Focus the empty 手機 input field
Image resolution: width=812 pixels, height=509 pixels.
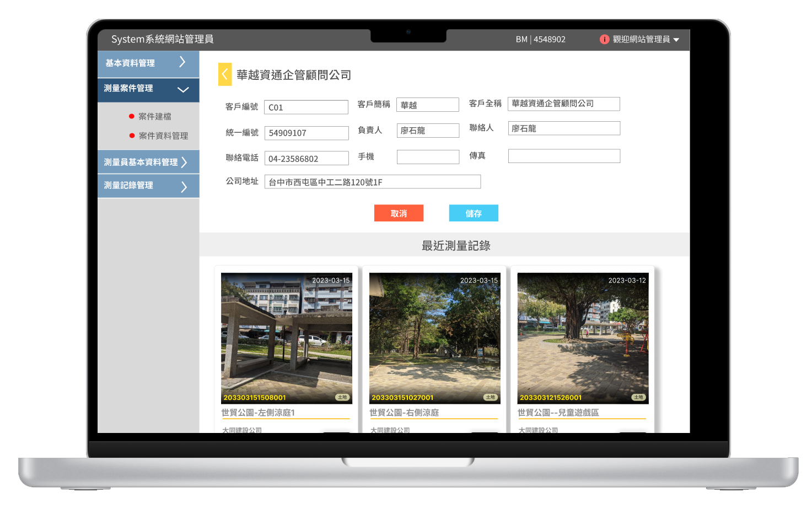pos(428,157)
